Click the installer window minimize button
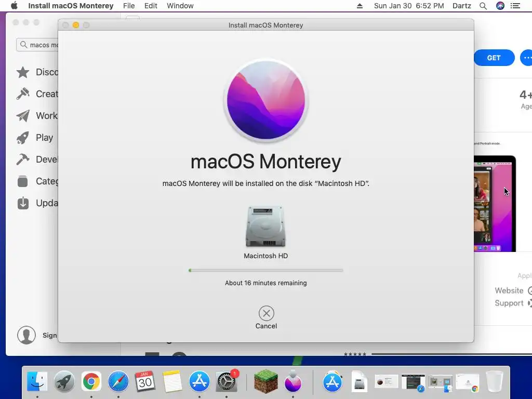The height and width of the screenshot is (399, 532). 76,25
